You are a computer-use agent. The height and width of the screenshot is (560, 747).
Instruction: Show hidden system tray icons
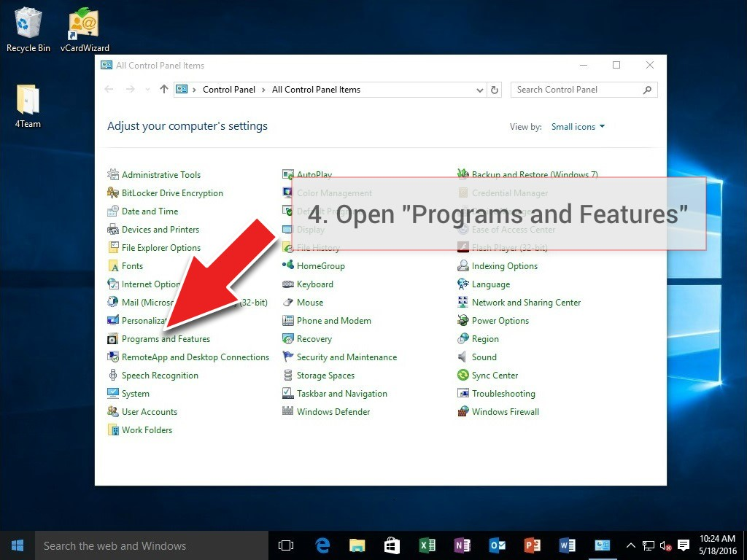pyautogui.click(x=630, y=545)
